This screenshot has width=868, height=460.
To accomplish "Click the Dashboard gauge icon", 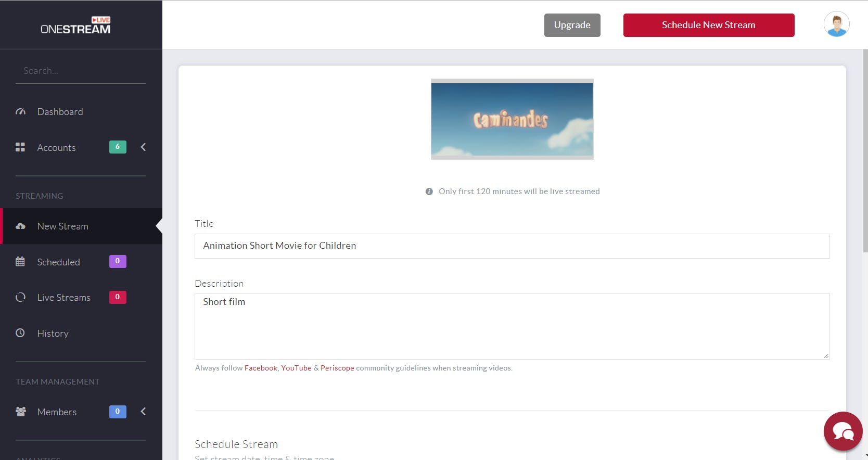I will [x=20, y=112].
